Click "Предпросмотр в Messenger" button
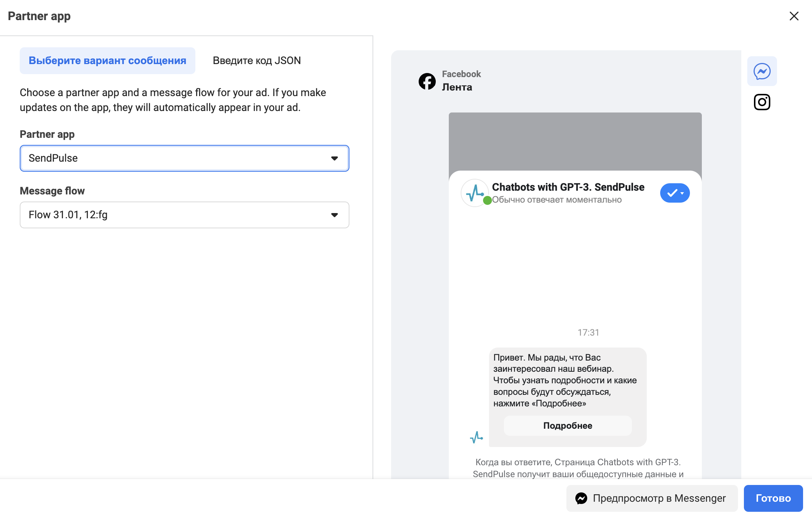Image resolution: width=812 pixels, height=517 pixels. coord(652,498)
